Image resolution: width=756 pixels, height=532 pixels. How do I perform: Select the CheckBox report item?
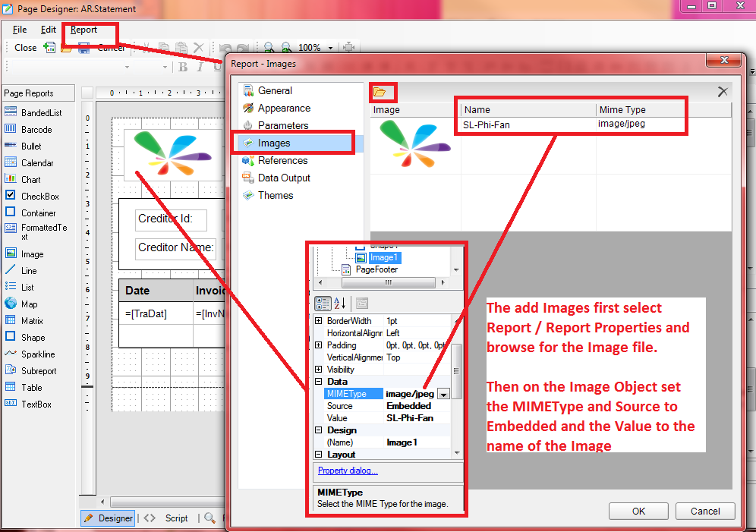click(32, 196)
